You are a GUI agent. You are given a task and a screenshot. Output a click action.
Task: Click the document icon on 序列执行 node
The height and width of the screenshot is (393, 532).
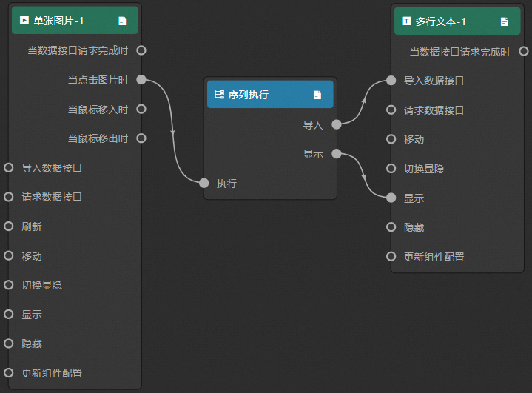[317, 95]
